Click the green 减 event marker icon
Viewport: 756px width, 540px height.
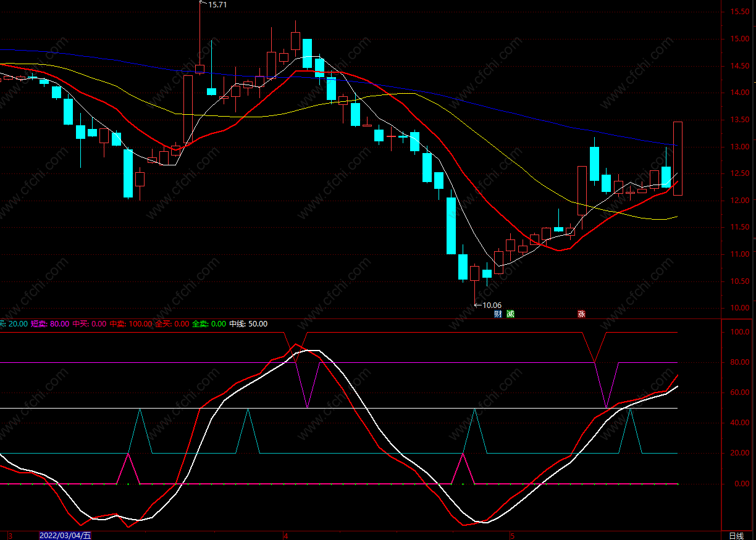coord(510,314)
